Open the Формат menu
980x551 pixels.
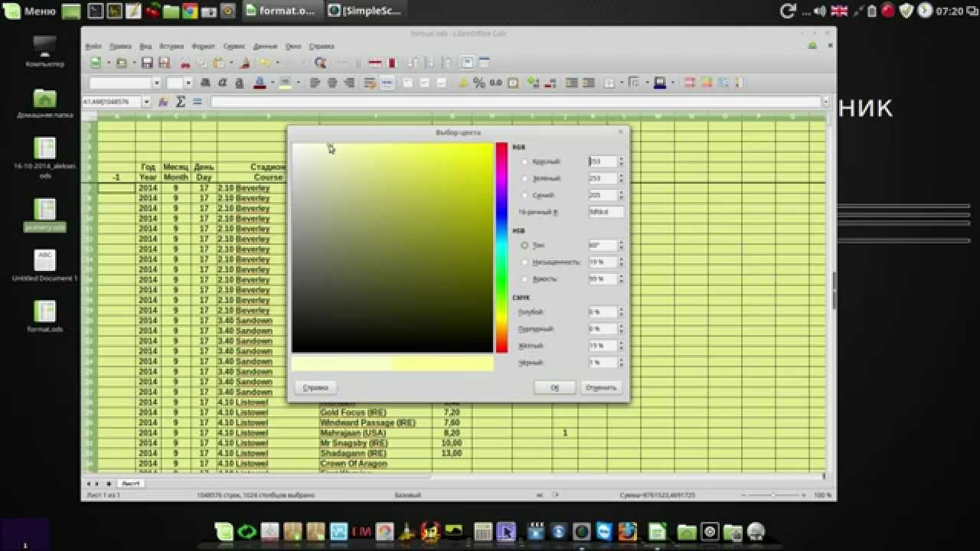click(204, 46)
